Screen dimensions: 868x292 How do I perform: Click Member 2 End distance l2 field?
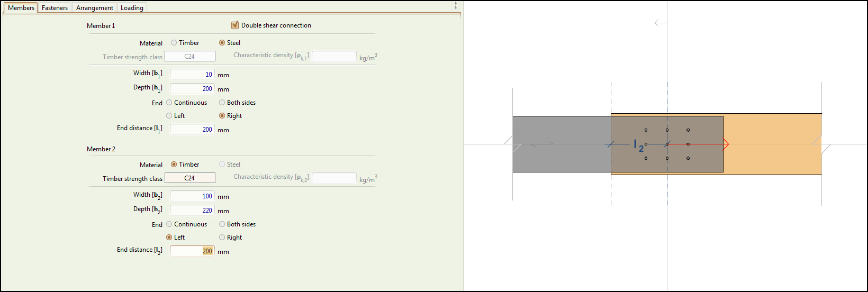(192, 251)
